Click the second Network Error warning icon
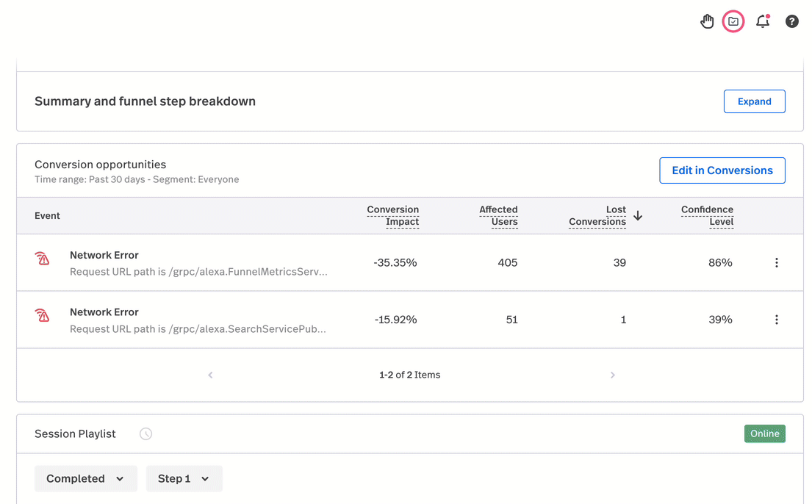Screen dimensions: 812x504 click(x=43, y=316)
